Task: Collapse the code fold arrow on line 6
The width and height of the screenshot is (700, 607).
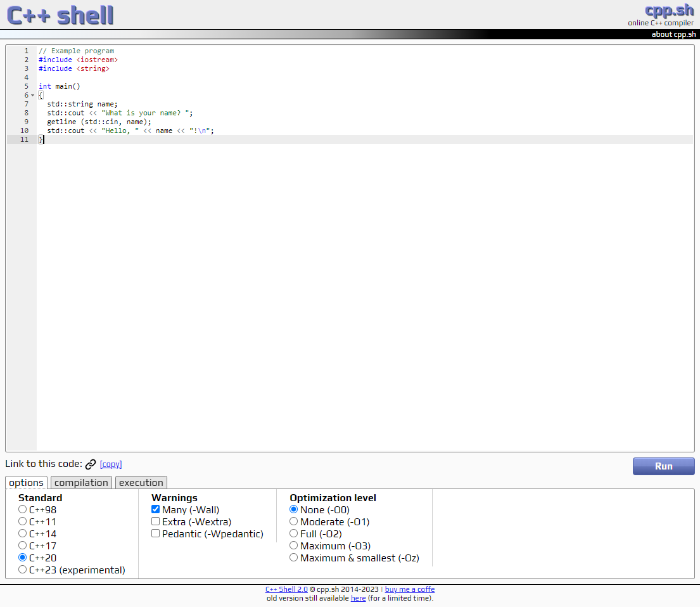Action: click(32, 95)
